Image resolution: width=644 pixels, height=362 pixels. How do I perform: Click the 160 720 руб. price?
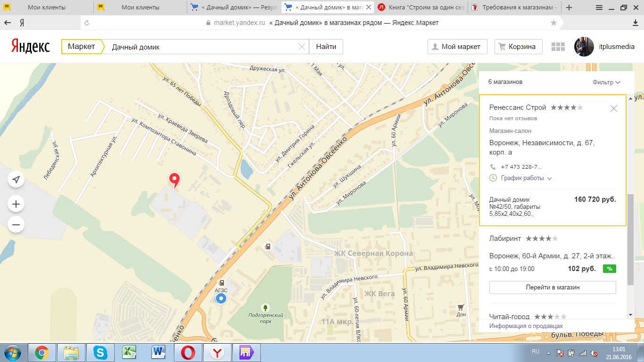(595, 199)
